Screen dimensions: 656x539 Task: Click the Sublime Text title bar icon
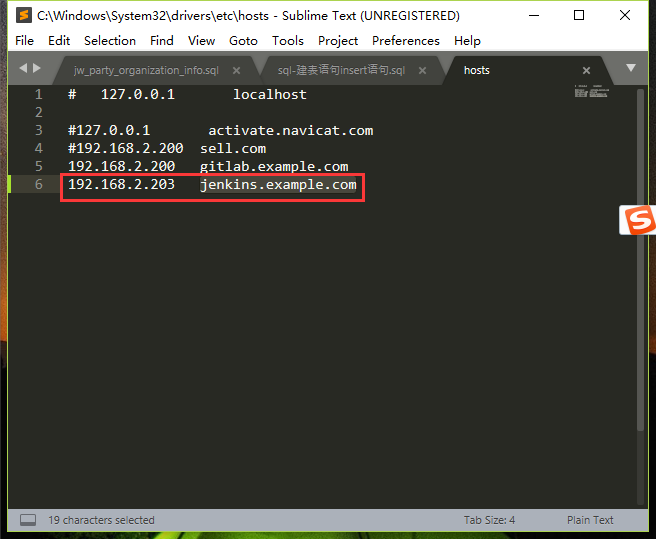coord(24,15)
